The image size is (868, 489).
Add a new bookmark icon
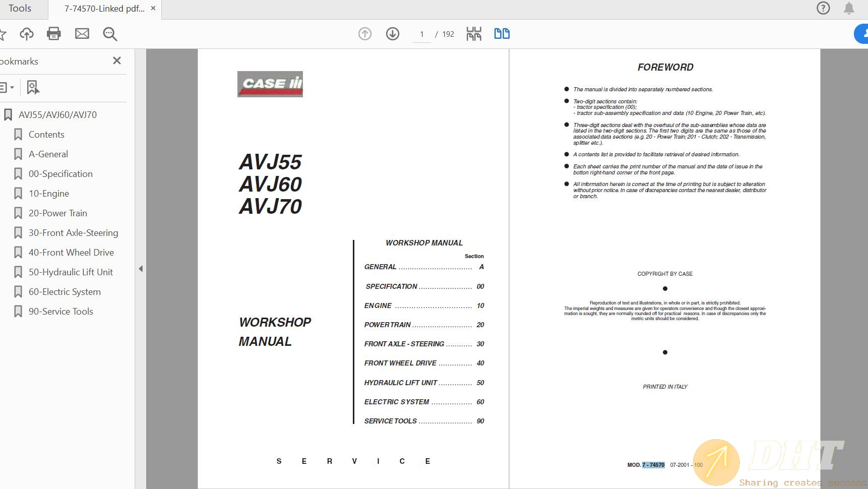pos(33,87)
